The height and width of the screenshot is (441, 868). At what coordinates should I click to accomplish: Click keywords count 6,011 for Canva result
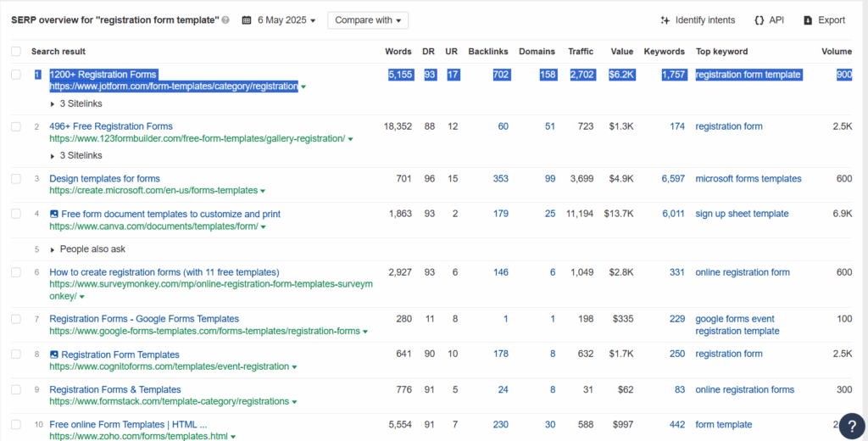[673, 214]
